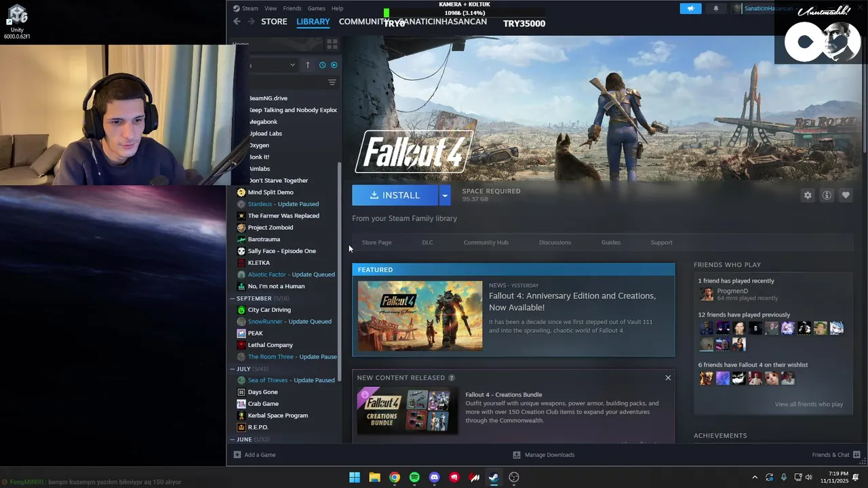Open Manage Downloads
Screen dimensions: 868x488
pos(544,455)
